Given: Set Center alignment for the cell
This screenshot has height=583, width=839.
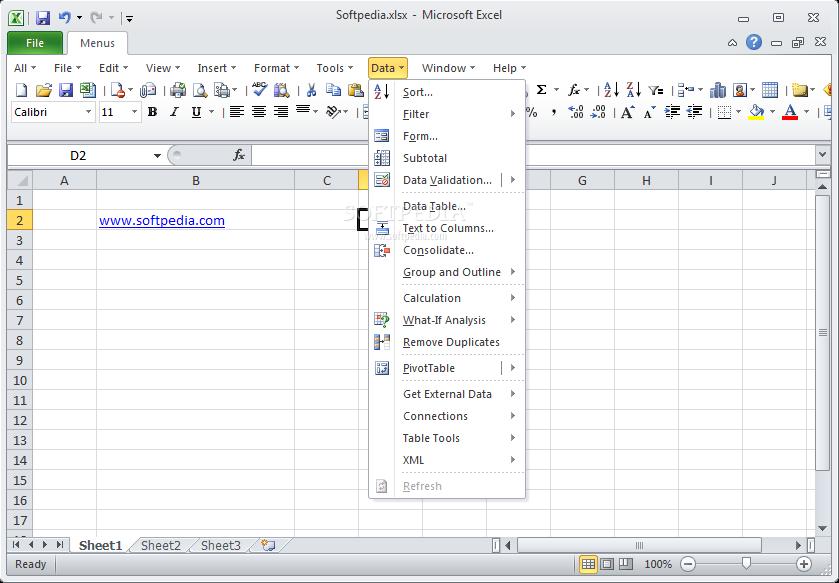Looking at the screenshot, I should point(259,112).
